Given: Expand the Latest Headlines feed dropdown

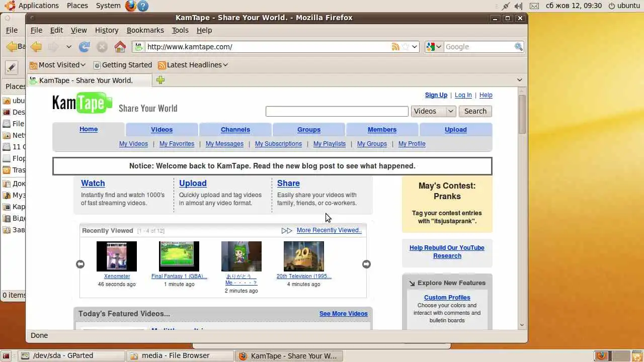Looking at the screenshot, I should coord(193,65).
